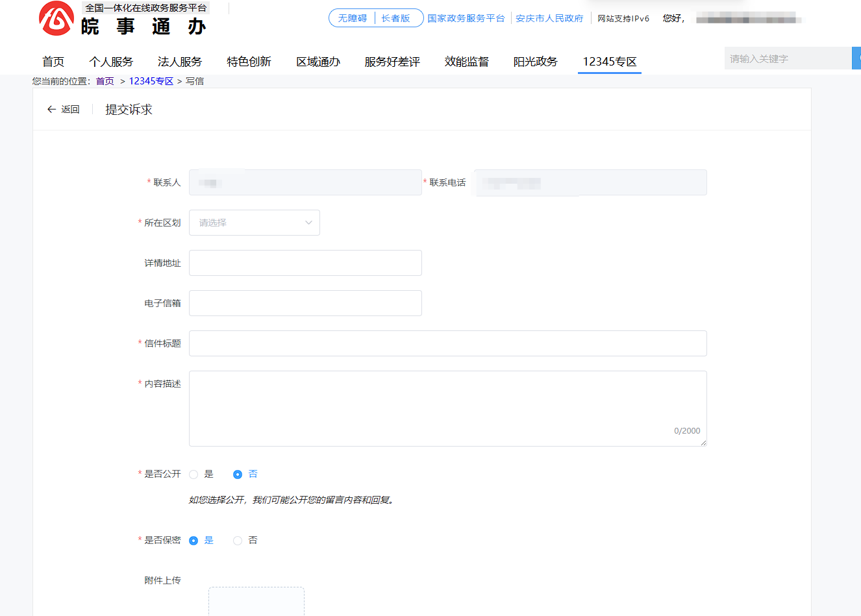Click the search icon in blue box

pyautogui.click(x=857, y=58)
